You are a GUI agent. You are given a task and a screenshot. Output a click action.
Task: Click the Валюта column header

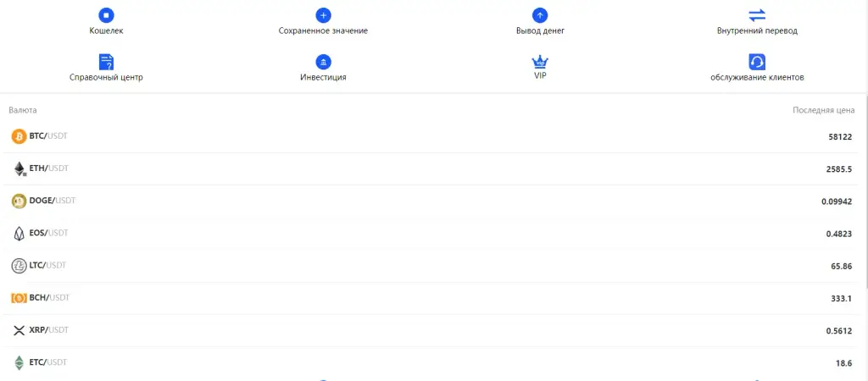click(x=23, y=110)
